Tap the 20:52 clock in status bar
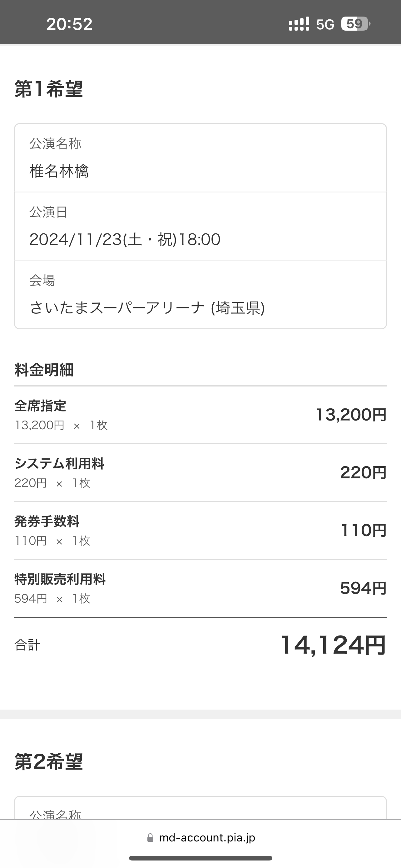The image size is (401, 868). (69, 24)
